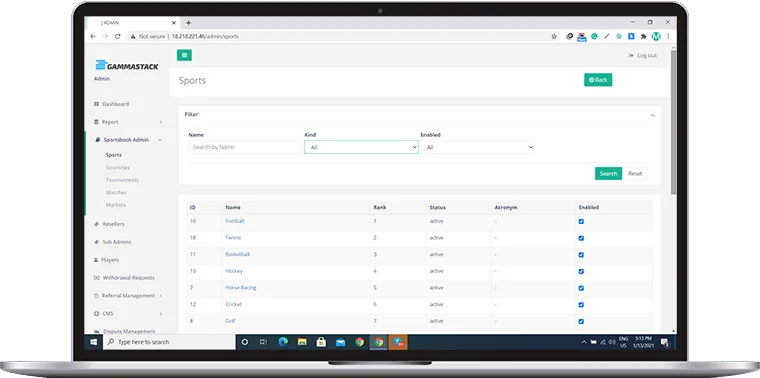This screenshot has width=760, height=378.
Task: Open the Basketball sport link
Action: pos(238,254)
